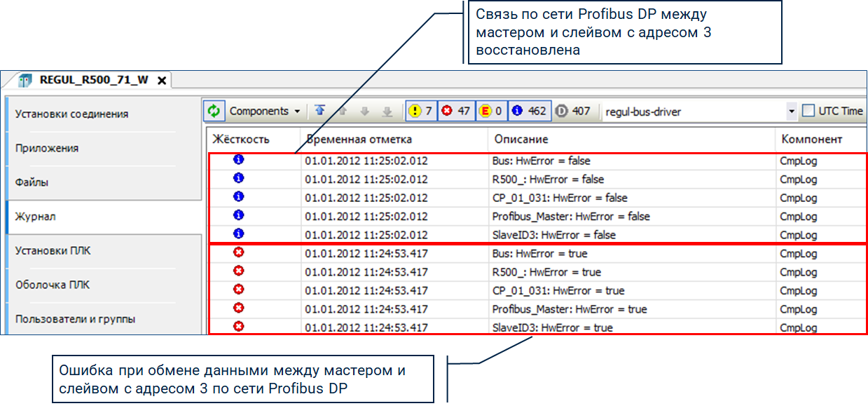This screenshot has width=868, height=406.
Task: Toggle the exceptions filter showing 0
Action: [491, 111]
